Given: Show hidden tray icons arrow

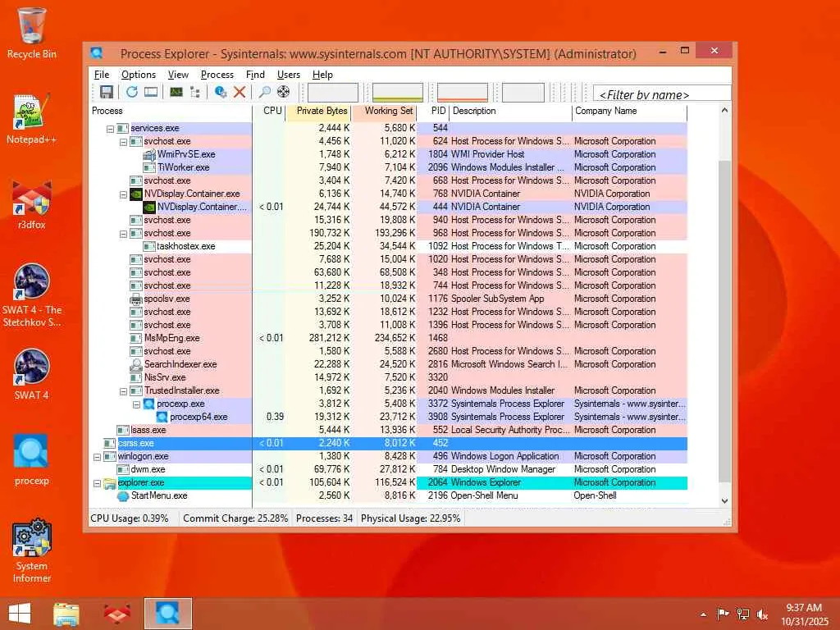Looking at the screenshot, I should click(x=703, y=614).
